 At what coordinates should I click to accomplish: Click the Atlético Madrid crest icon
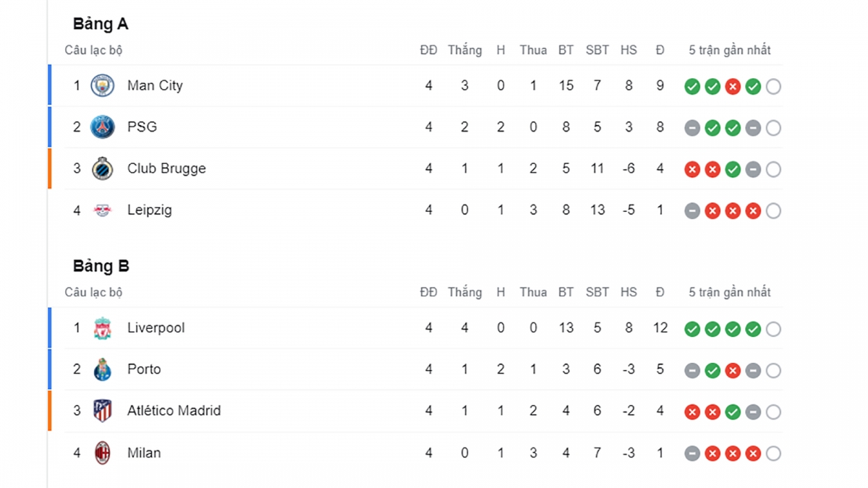[x=103, y=411]
